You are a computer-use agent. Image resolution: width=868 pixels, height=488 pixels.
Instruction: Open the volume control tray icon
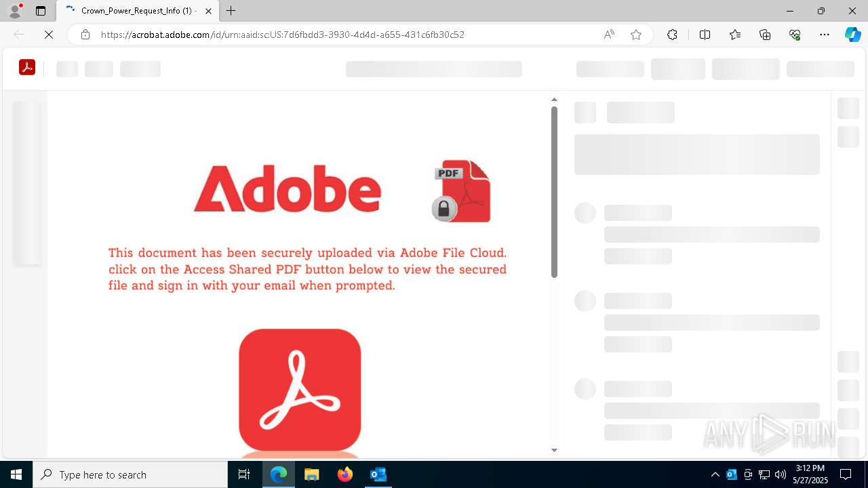click(x=781, y=474)
